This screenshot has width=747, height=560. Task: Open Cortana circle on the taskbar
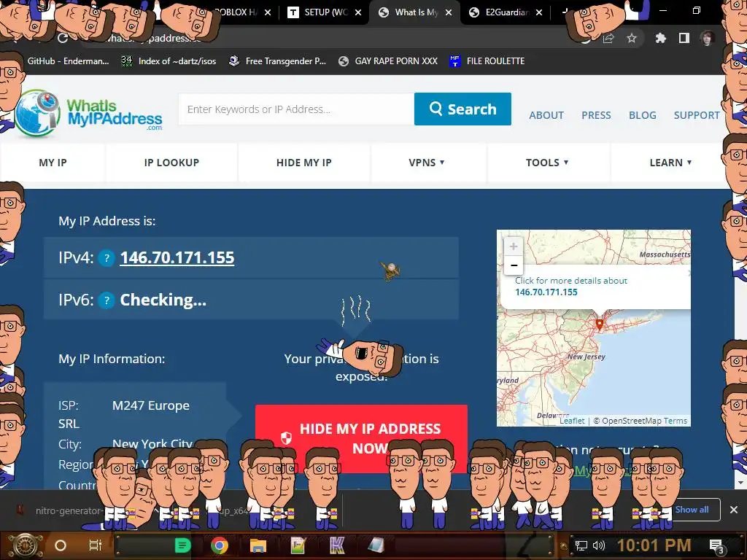click(x=60, y=545)
